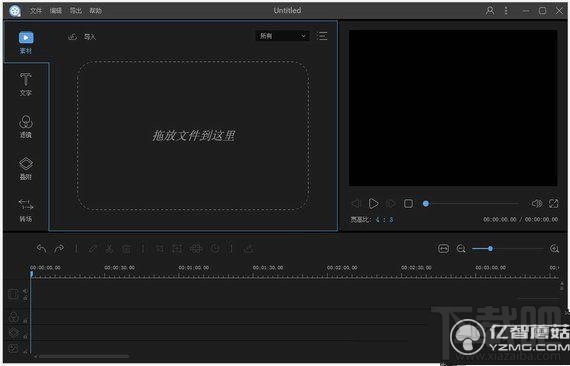Screen dimensions: 570x366
Task: Step to the previous frame in preview
Action: click(x=356, y=204)
